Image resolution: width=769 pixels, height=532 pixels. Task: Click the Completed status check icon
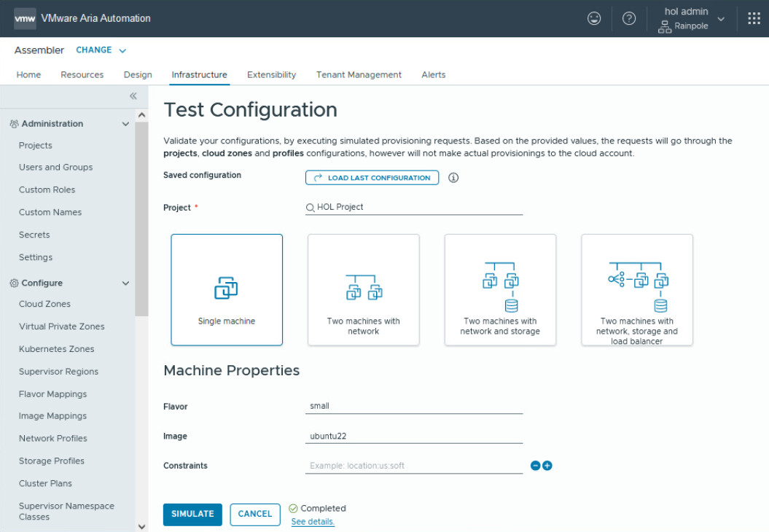(293, 509)
